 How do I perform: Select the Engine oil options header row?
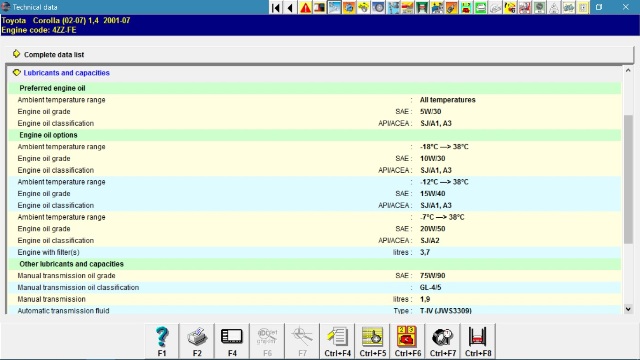coord(314,135)
